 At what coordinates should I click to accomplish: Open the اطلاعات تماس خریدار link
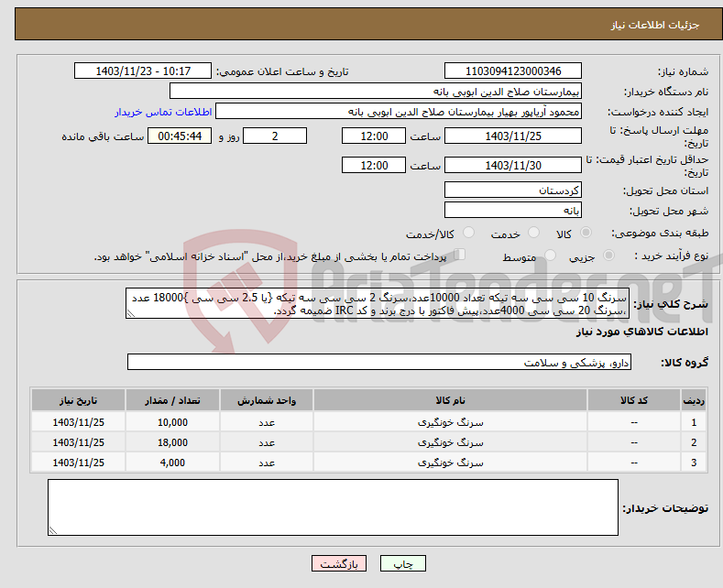(163, 112)
